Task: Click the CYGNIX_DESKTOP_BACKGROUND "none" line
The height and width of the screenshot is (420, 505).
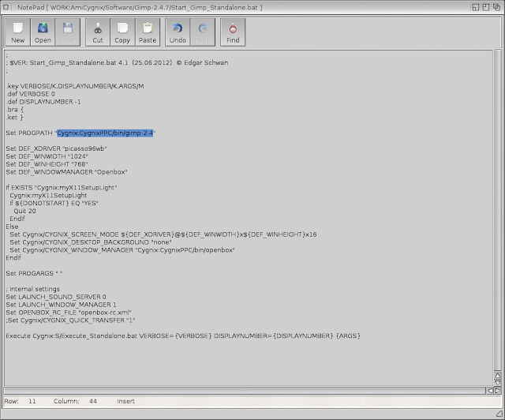Action: [91, 242]
